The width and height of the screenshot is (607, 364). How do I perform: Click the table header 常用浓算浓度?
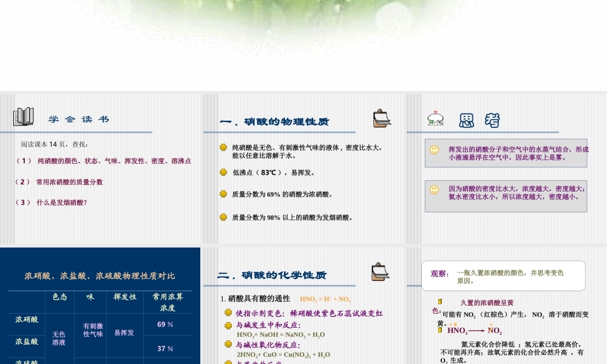(x=168, y=302)
